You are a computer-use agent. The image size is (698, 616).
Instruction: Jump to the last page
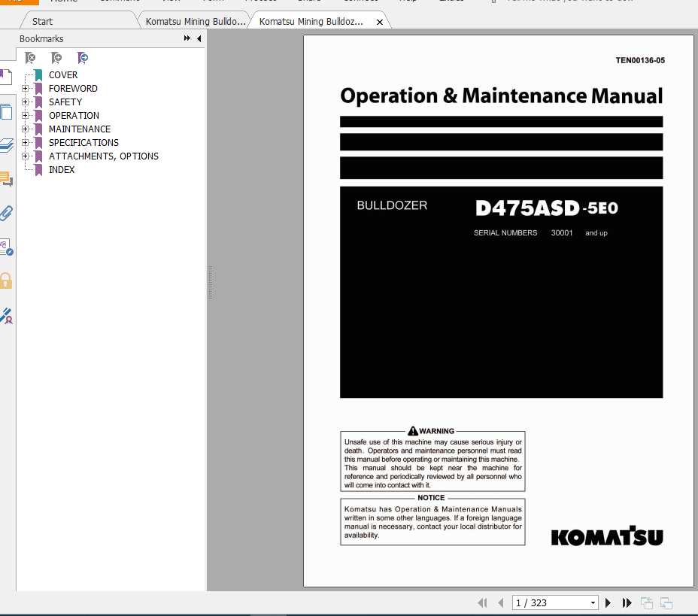627,602
